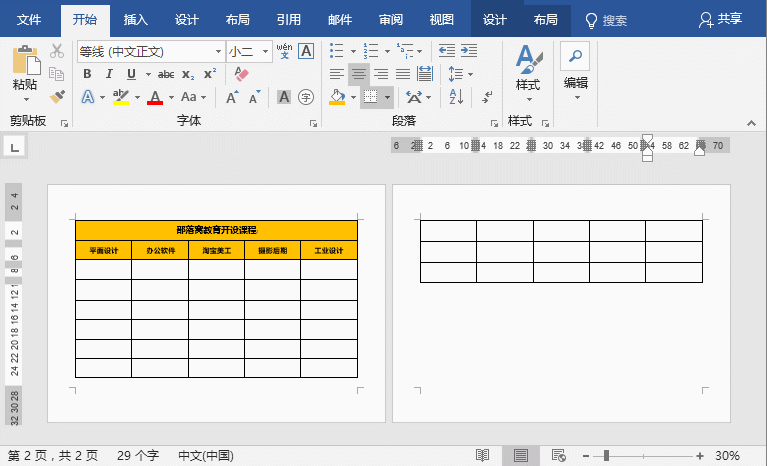Toggle strikethrough text formatting
Screen dimensions: 767x466
166,74
